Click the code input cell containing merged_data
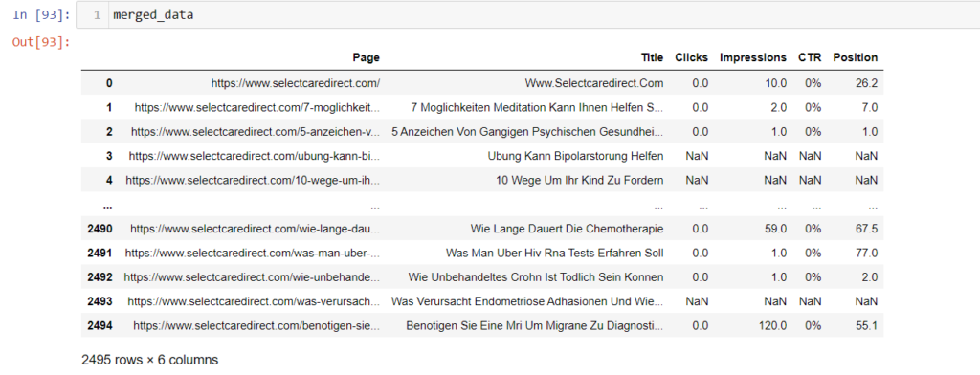 pos(527,15)
